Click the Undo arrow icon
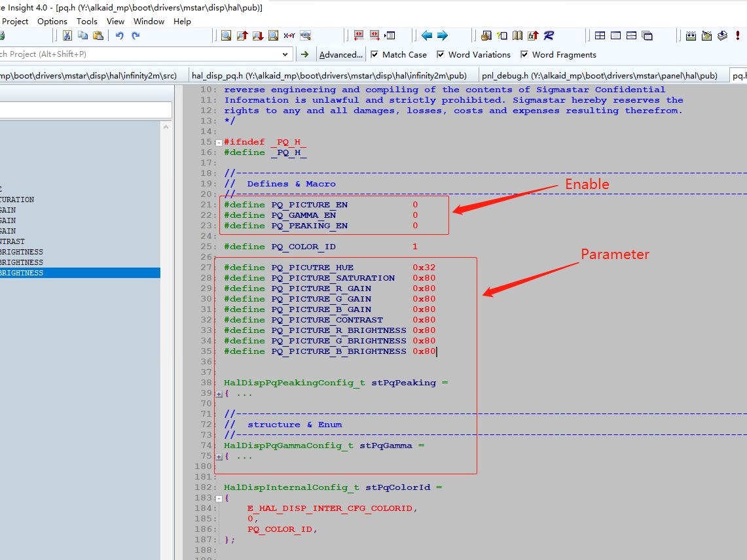Viewport: 747px width, 560px height. coord(120,35)
